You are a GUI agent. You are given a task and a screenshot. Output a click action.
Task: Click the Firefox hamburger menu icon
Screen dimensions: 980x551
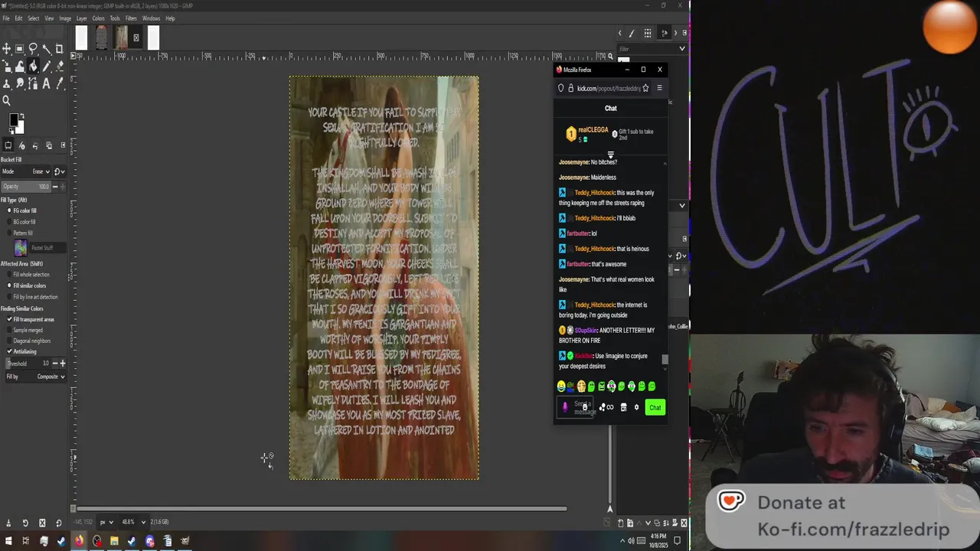click(x=659, y=88)
